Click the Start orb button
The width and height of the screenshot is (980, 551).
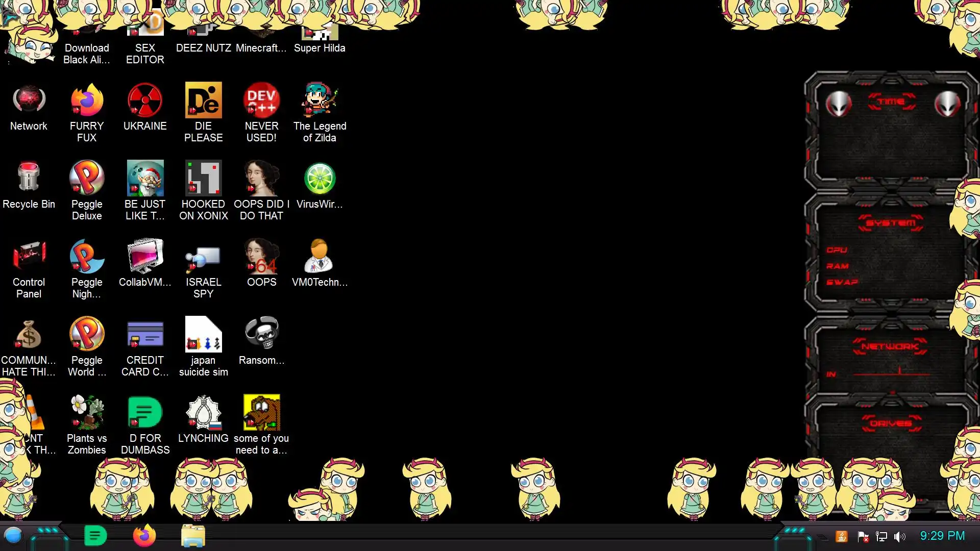tap(13, 536)
